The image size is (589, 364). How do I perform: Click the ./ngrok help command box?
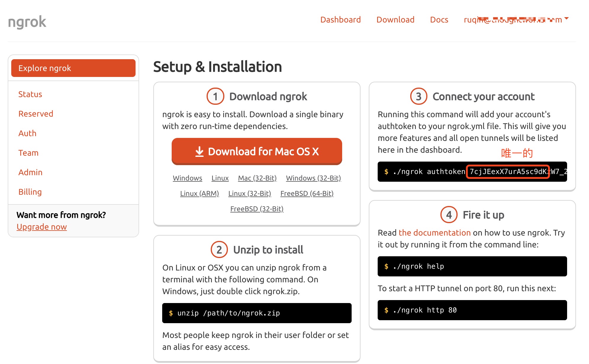coord(472,266)
